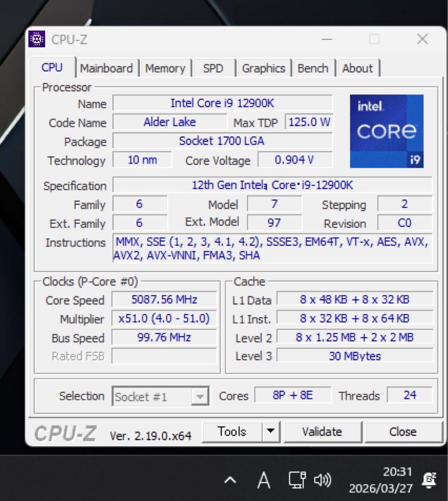
Task: Click the Core Speed value '5087.56 MHz'
Action: 164,299
